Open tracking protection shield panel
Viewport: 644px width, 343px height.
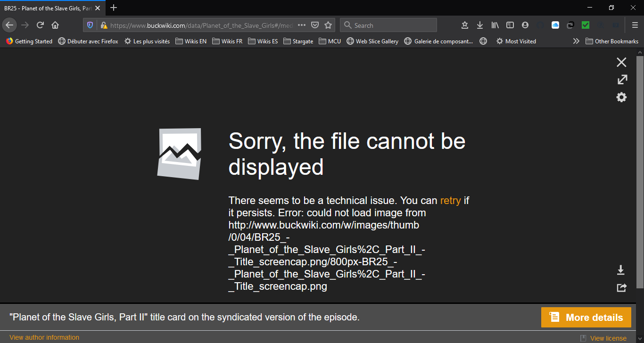[x=90, y=25]
